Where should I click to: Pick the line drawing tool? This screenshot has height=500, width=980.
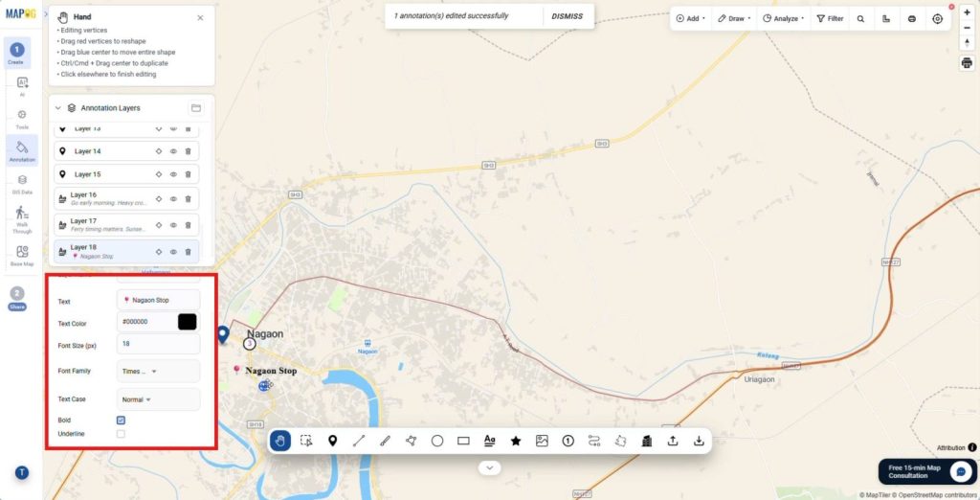tap(359, 442)
